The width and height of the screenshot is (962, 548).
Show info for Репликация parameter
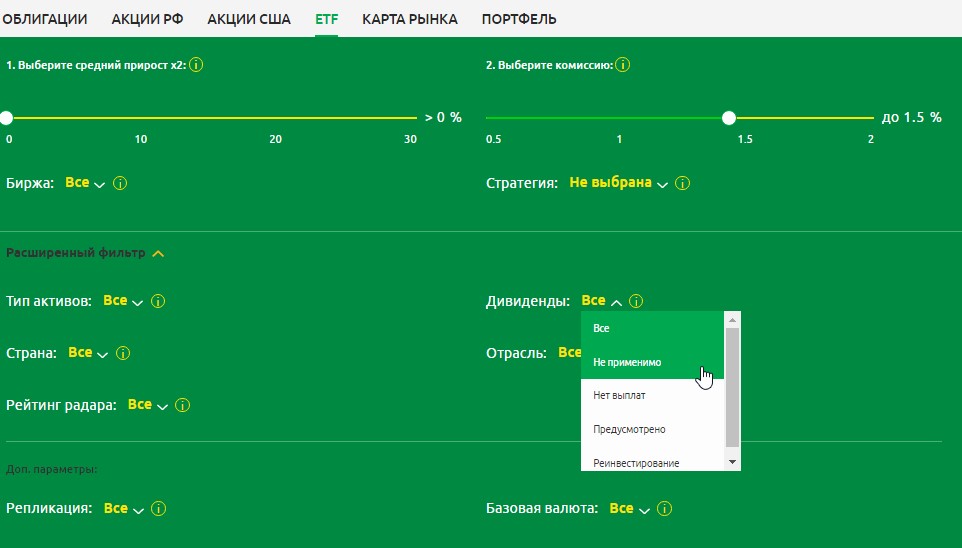(158, 509)
